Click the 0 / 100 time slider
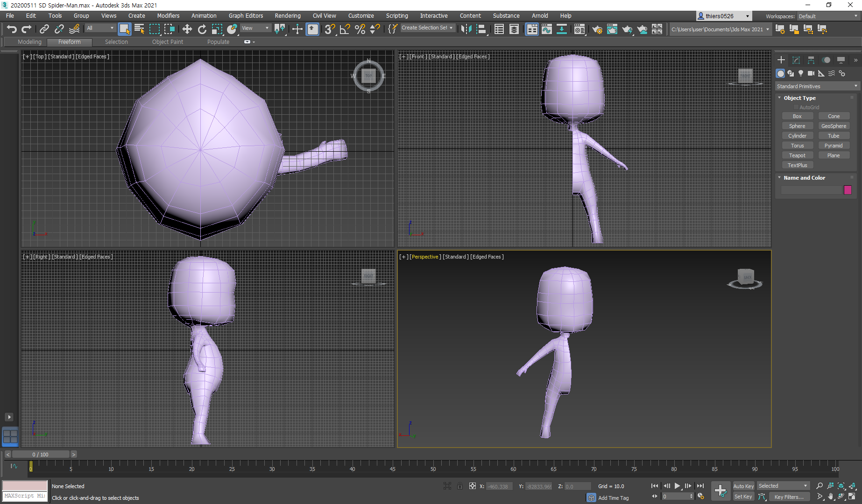This screenshot has height=504, width=862. click(x=41, y=455)
